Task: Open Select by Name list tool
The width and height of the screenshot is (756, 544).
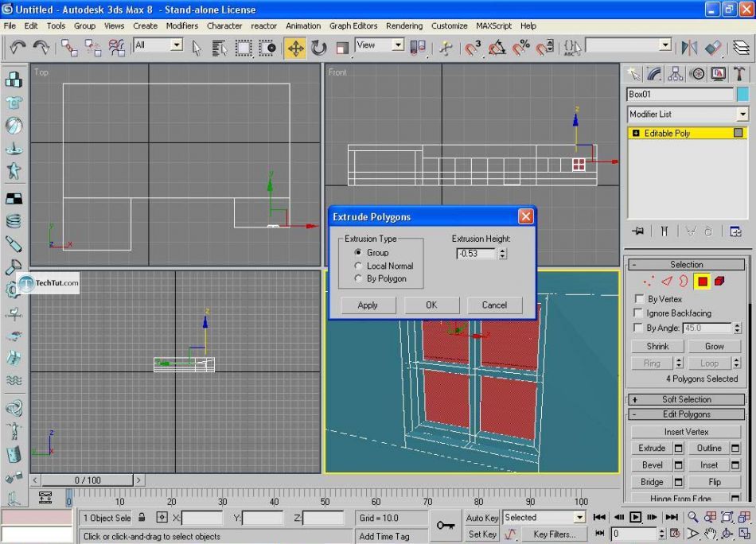Action: [x=220, y=49]
